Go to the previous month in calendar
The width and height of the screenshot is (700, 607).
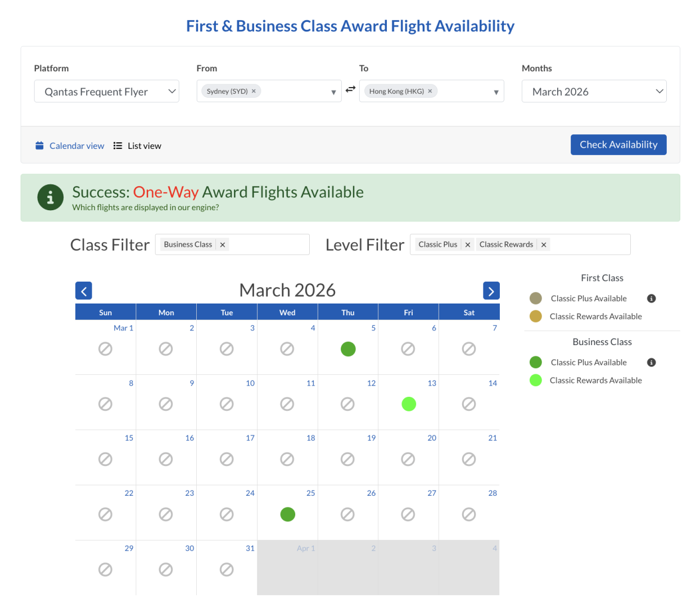pos(84,291)
